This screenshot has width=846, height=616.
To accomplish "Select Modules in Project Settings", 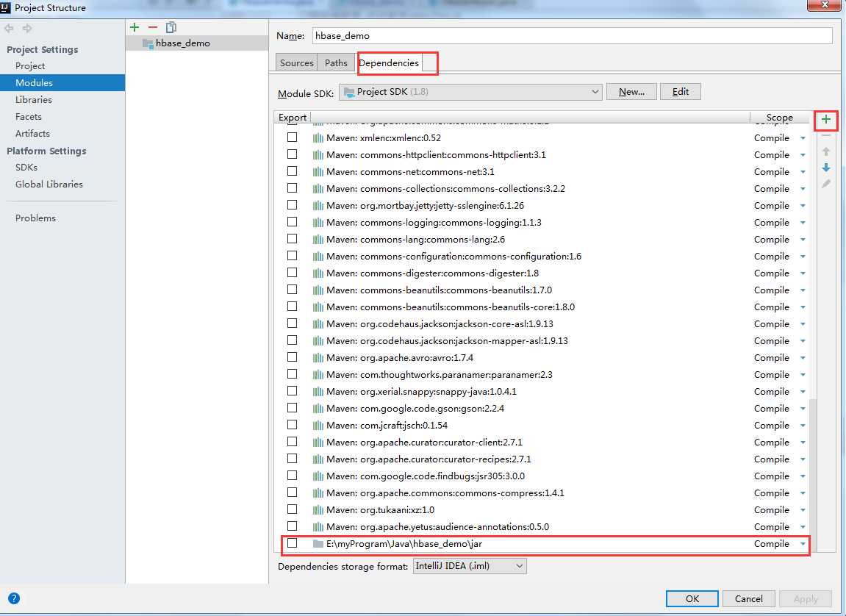I will 62,82.
